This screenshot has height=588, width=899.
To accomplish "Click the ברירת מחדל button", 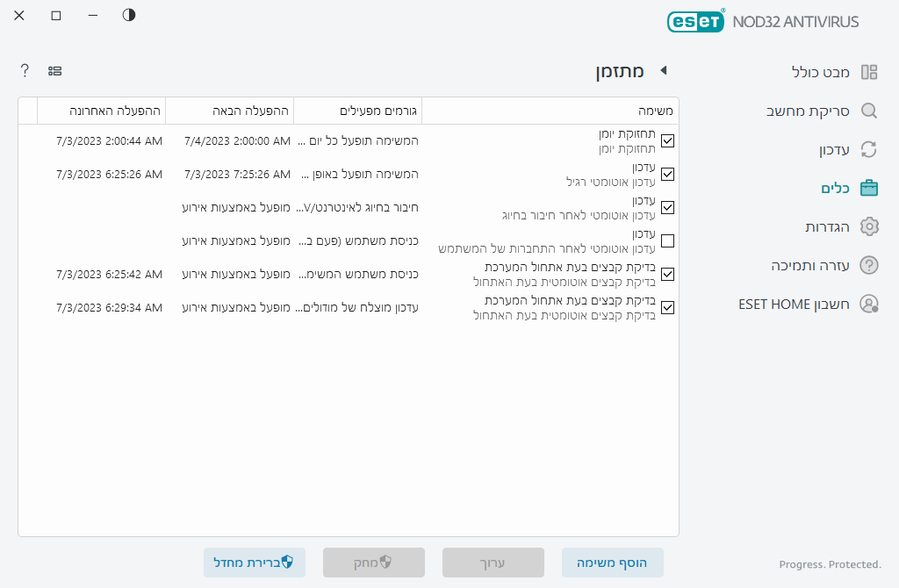I will tap(255, 563).
